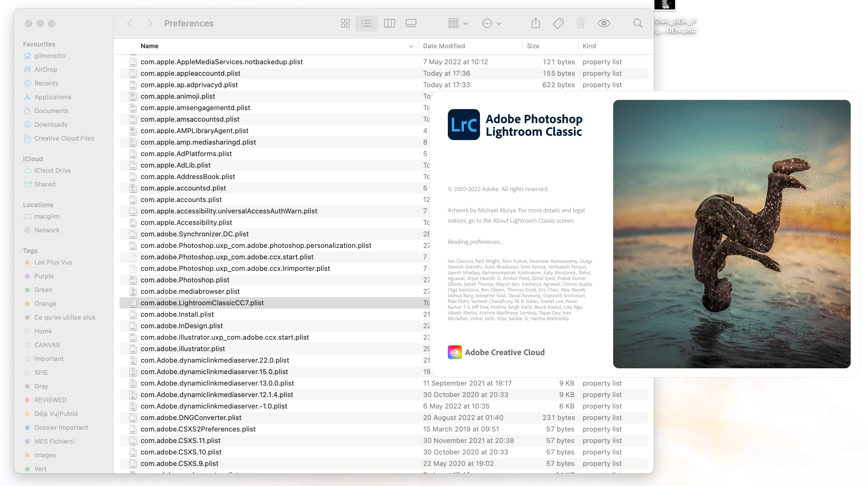Viewport: 868px width, 486px height.
Task: Switch Finder to icon grid view
Action: coord(345,23)
